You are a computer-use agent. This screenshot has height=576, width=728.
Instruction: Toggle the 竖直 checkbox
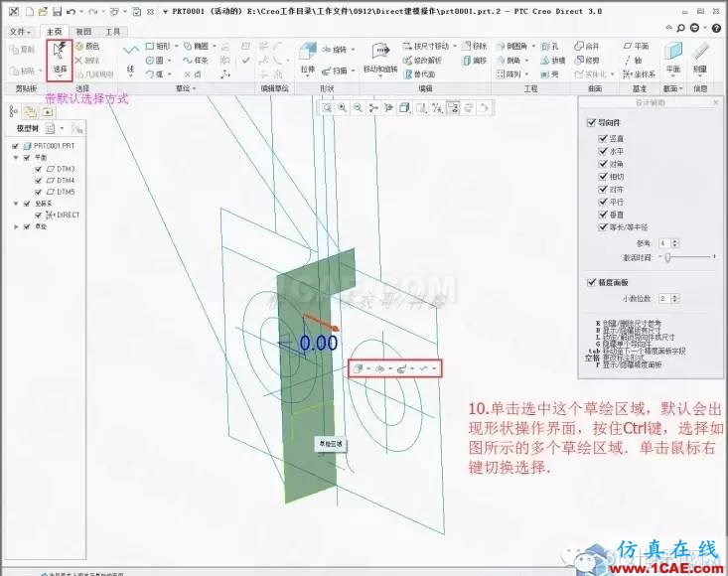tap(603, 138)
